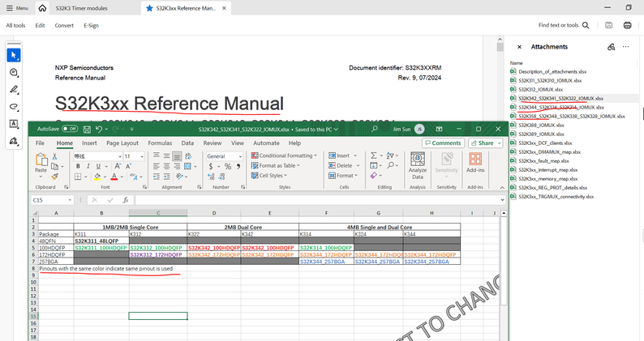644x341 pixels.
Task: Toggle underline formatting in Excel
Action: tap(98, 166)
